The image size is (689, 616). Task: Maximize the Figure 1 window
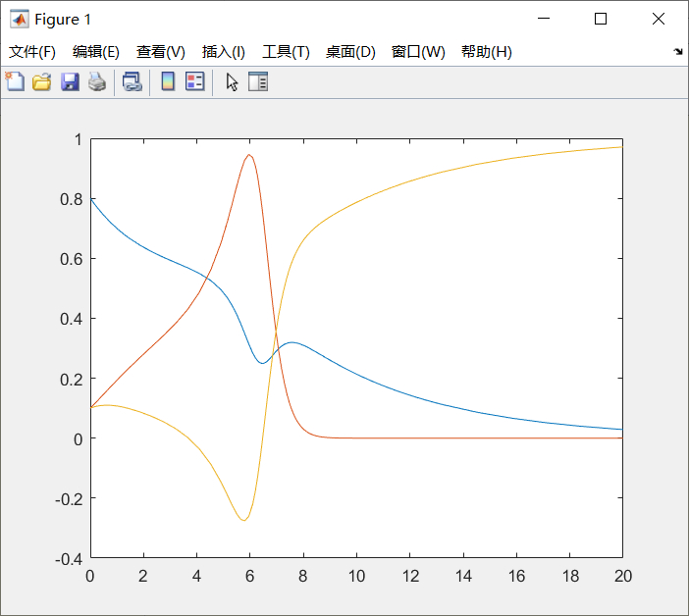(x=601, y=19)
